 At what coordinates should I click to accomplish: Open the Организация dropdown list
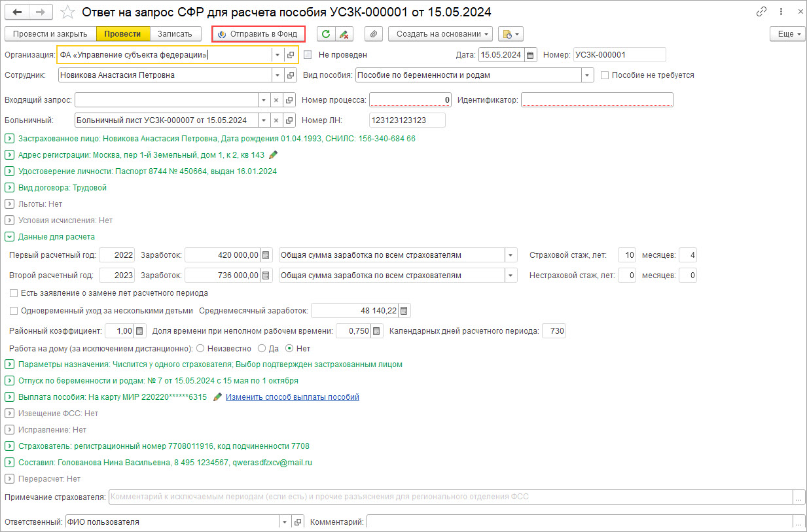278,55
